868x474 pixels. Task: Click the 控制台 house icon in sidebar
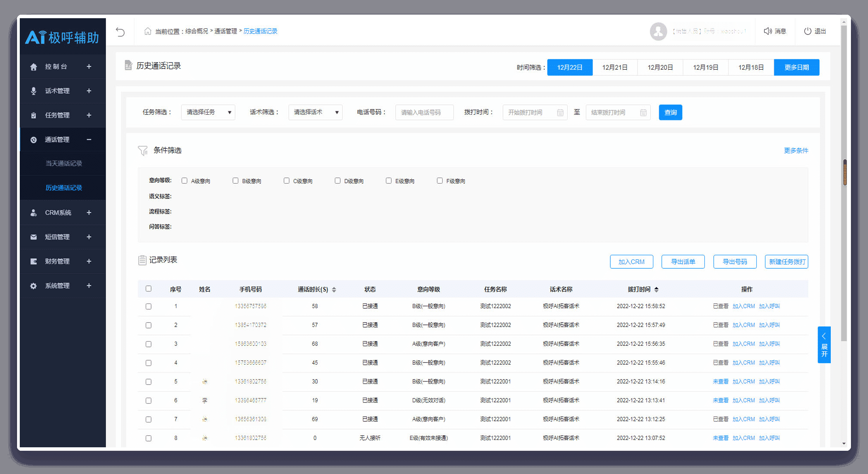[34, 67]
